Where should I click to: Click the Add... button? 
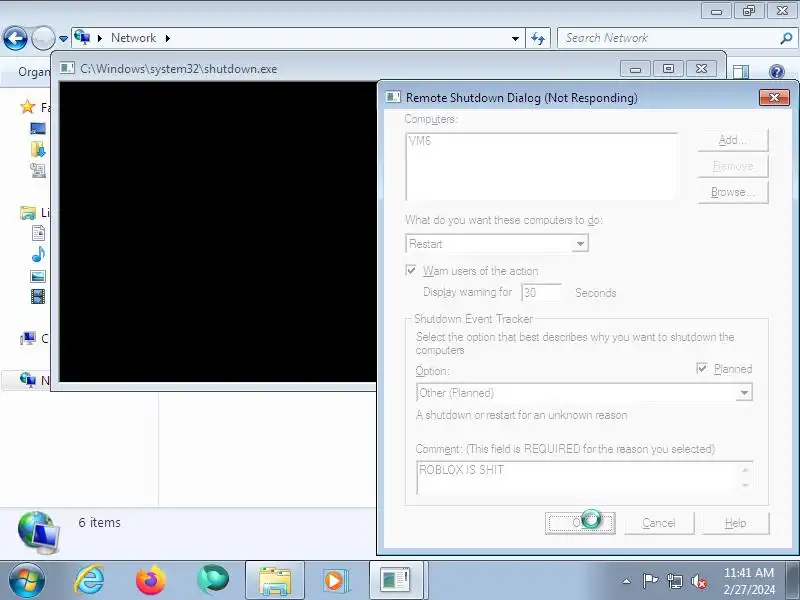coord(733,140)
